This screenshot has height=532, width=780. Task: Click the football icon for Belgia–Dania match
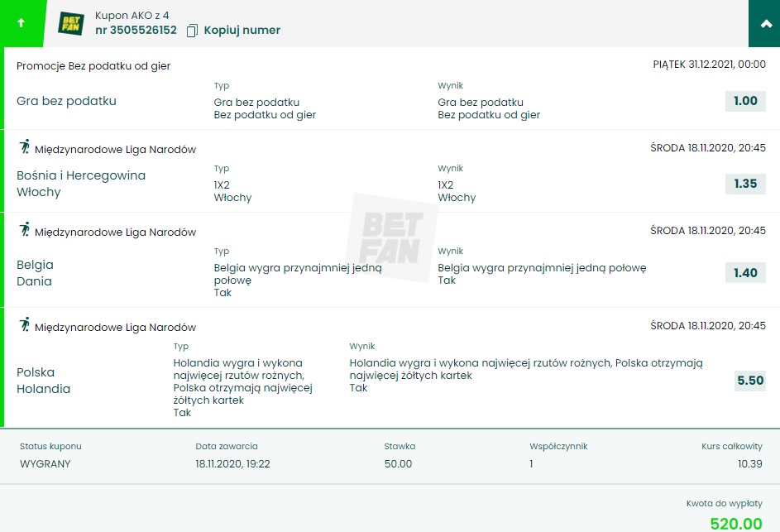point(24,230)
